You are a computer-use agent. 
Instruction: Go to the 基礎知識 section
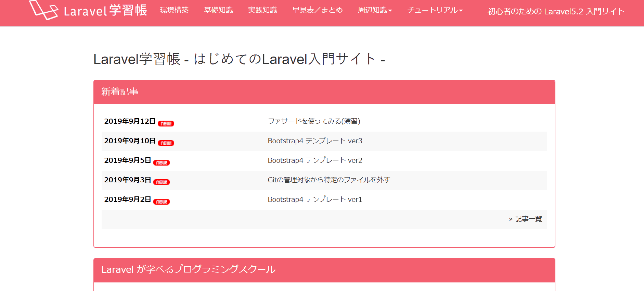218,10
